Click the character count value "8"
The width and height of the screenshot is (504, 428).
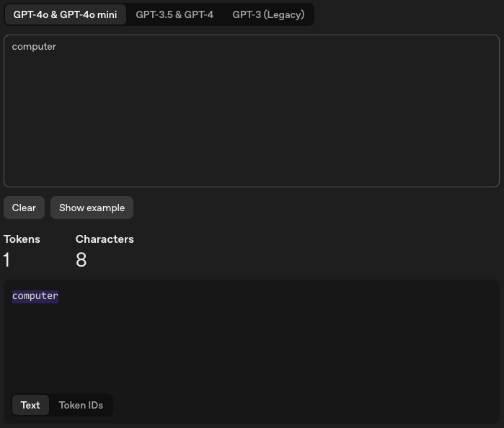pyautogui.click(x=81, y=260)
